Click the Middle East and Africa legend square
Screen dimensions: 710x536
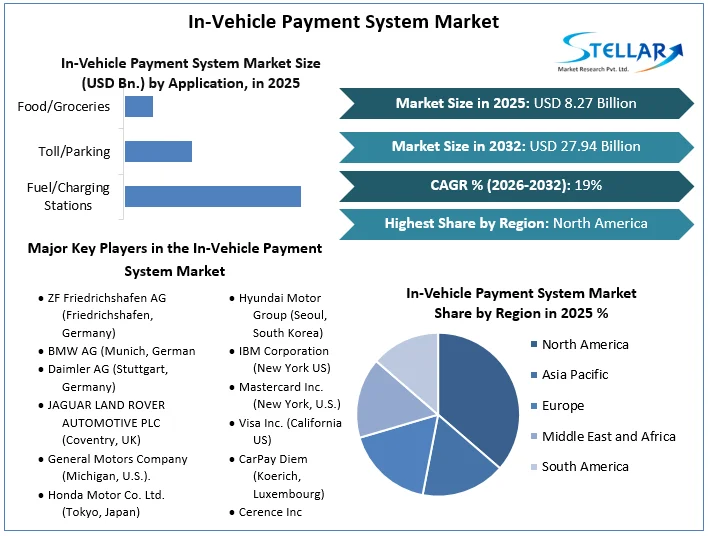(534, 436)
